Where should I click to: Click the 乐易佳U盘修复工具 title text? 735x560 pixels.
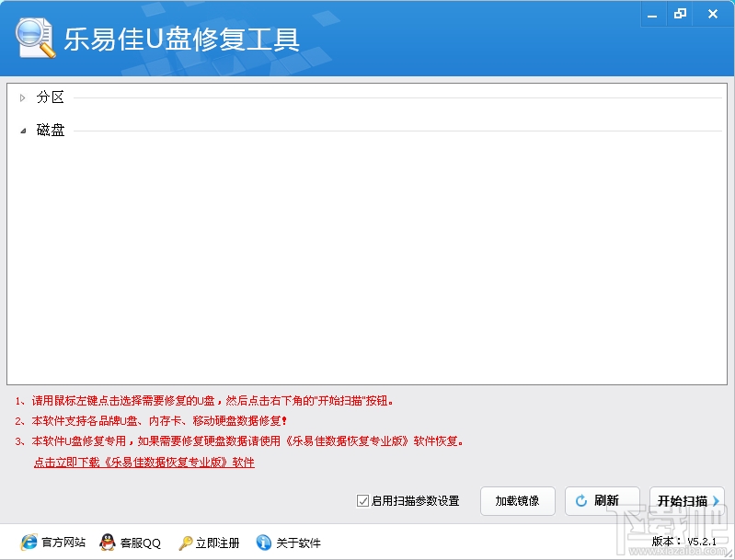181,40
